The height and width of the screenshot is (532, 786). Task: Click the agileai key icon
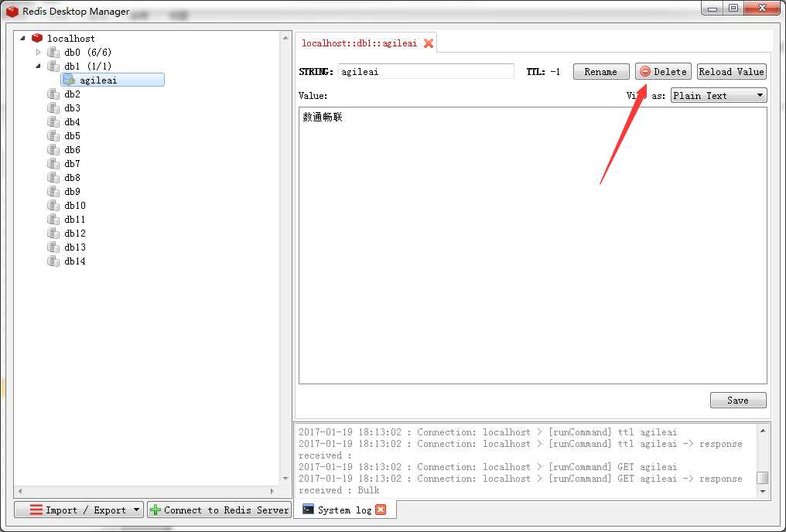click(69, 80)
